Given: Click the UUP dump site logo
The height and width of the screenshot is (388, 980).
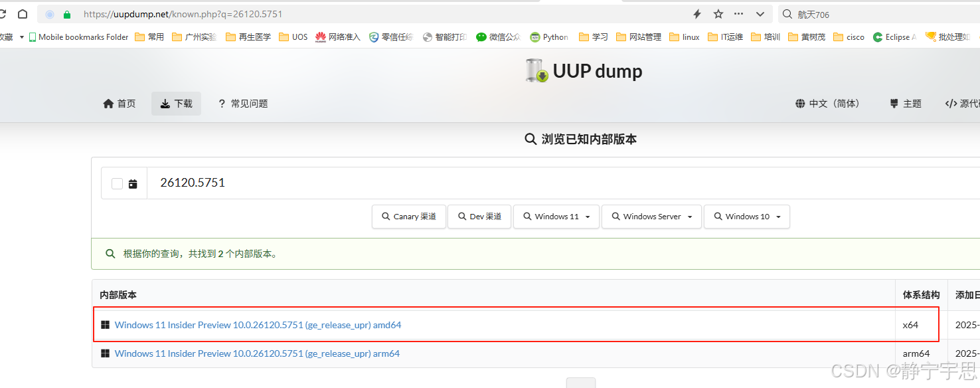Looking at the screenshot, I should tap(584, 71).
